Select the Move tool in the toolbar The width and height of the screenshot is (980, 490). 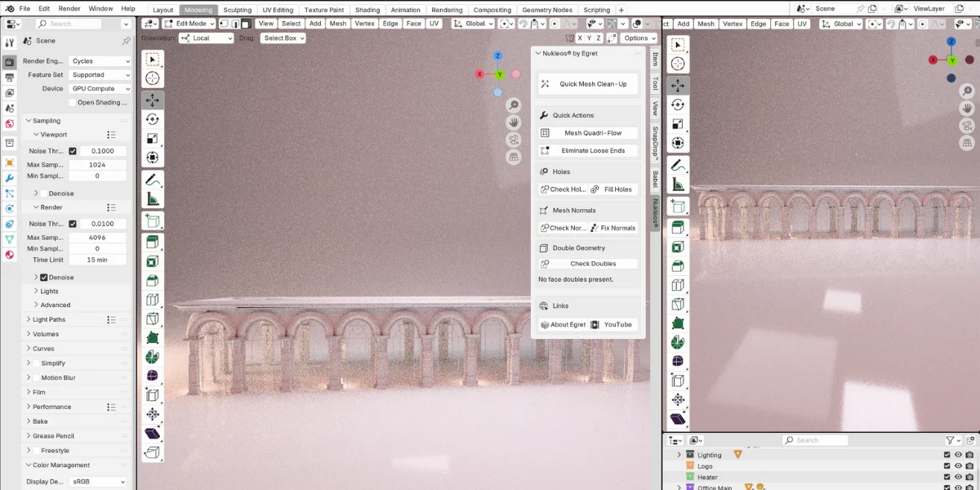153,100
